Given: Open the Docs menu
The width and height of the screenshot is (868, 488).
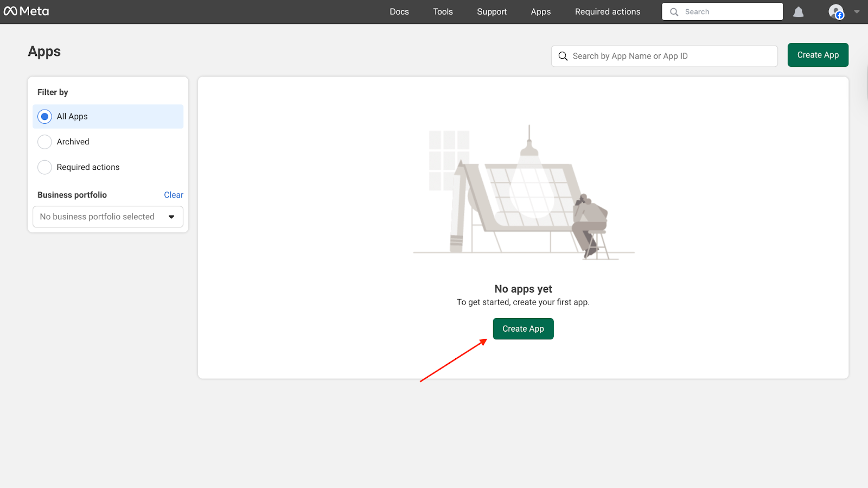Looking at the screenshot, I should point(399,11).
